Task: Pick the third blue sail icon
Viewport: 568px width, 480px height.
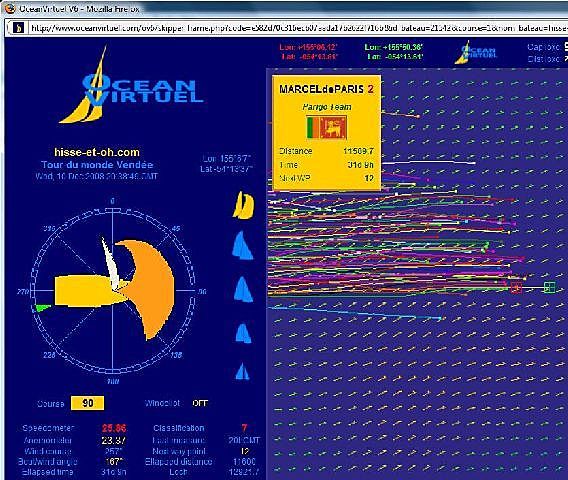Action: [x=243, y=289]
